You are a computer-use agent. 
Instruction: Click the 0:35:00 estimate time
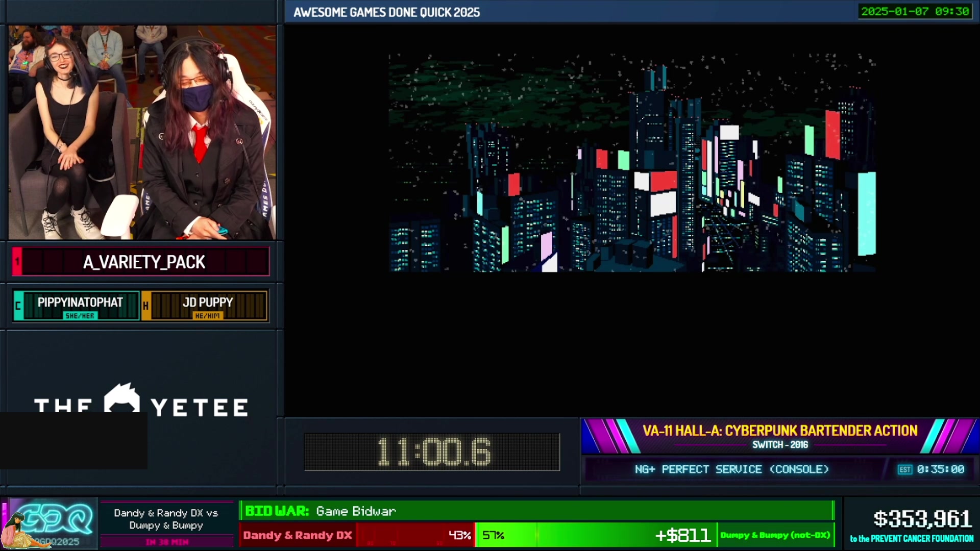tap(941, 469)
